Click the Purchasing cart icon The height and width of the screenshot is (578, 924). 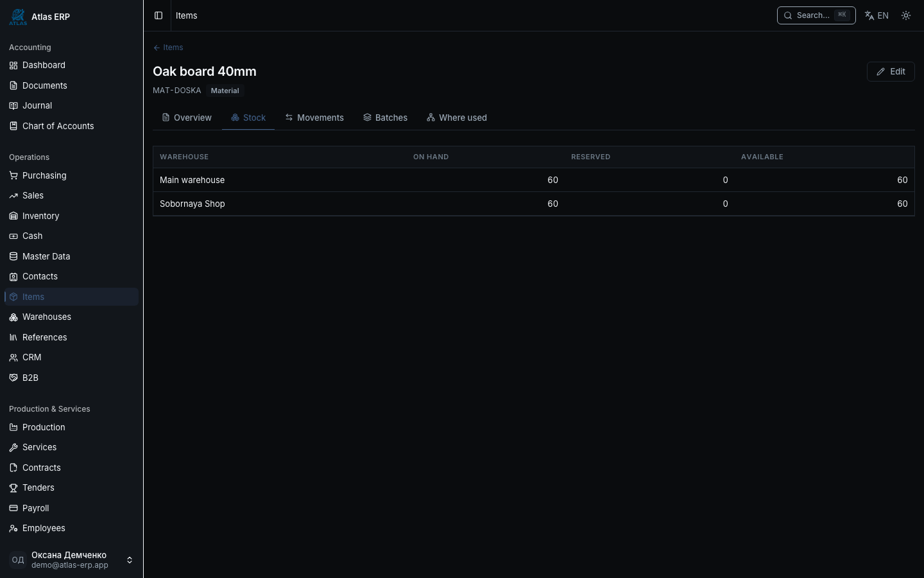coord(13,175)
